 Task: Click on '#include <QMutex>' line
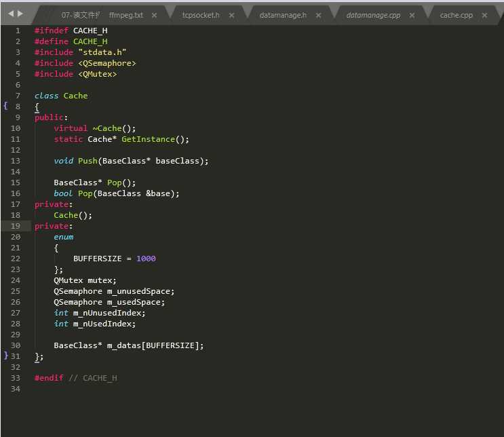(75, 74)
